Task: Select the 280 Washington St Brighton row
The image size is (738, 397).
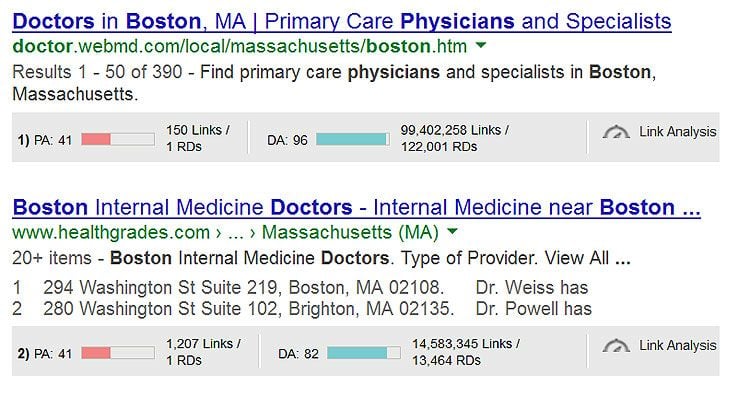Action: tap(302, 309)
